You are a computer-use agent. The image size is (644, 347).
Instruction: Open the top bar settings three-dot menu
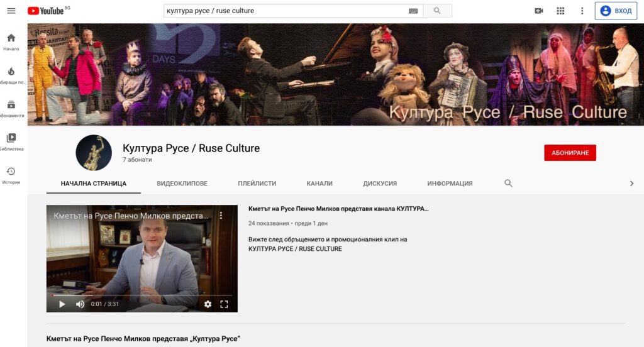pos(582,11)
